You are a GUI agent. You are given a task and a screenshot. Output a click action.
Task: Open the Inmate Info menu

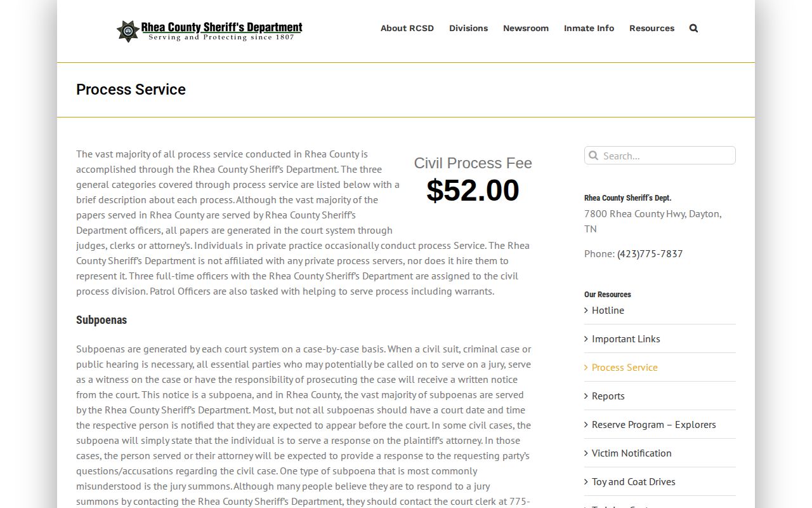point(589,28)
